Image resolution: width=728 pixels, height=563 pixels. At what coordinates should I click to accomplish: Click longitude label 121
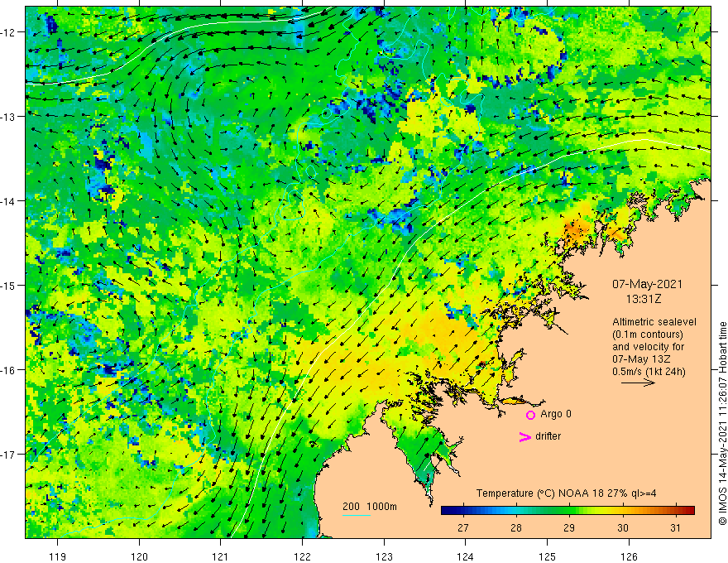[x=220, y=556]
